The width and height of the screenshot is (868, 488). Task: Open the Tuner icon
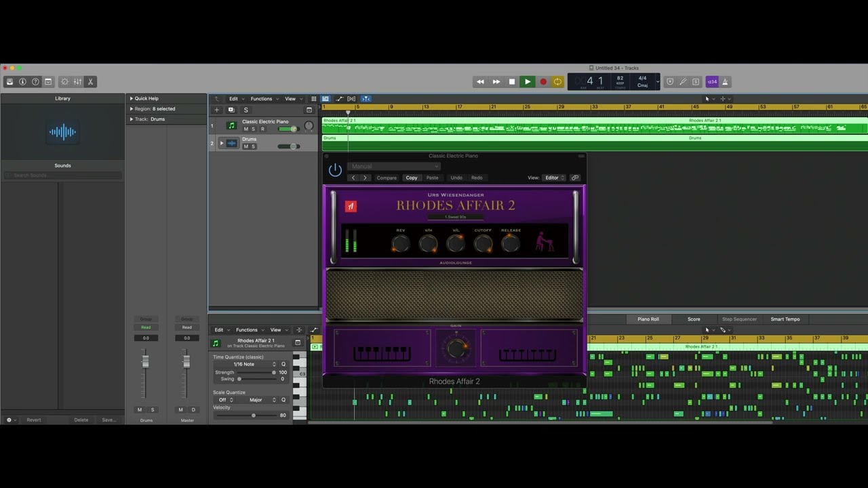pos(683,82)
